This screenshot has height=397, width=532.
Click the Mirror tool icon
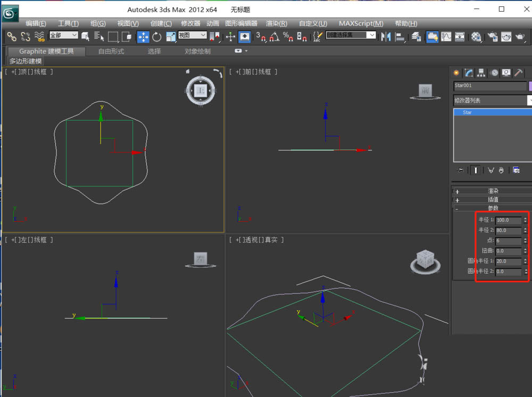(386, 37)
